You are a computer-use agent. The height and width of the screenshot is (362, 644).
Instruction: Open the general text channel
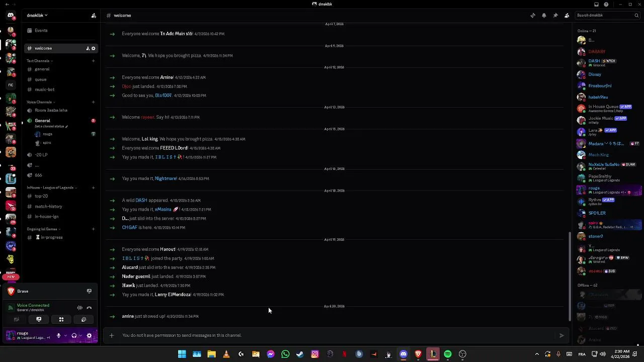pyautogui.click(x=60, y=69)
